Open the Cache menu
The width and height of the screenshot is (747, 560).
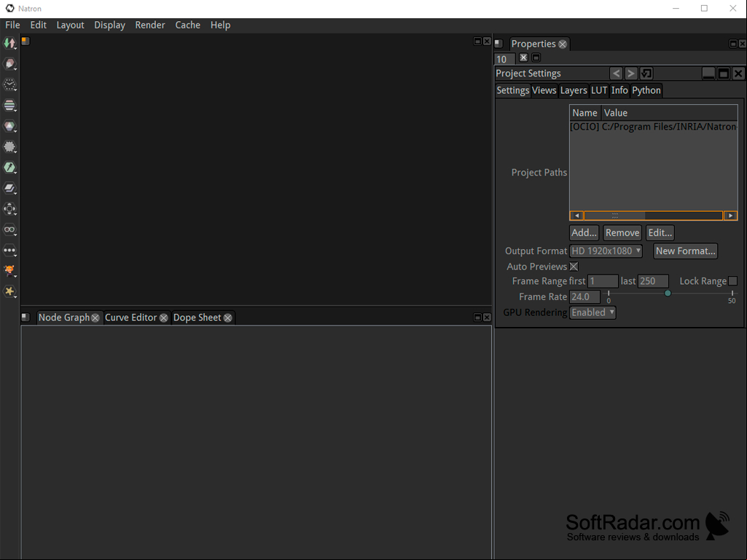[188, 25]
